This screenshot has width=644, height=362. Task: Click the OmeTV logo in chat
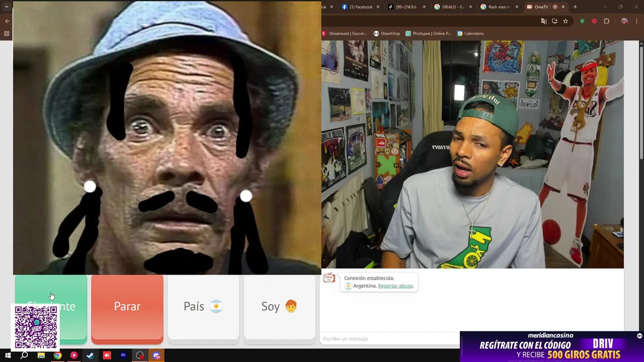[329, 278]
